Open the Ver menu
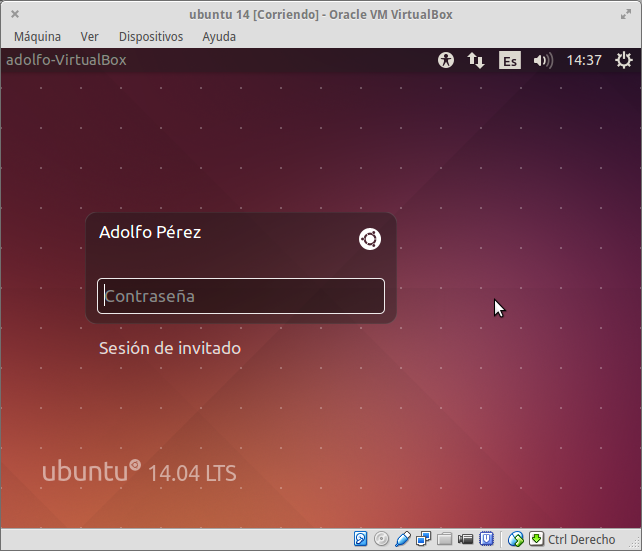 click(x=89, y=37)
